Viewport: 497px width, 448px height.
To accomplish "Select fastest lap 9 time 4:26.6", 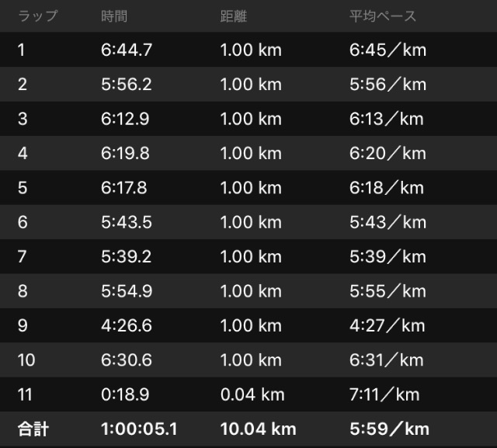I will point(127,325).
